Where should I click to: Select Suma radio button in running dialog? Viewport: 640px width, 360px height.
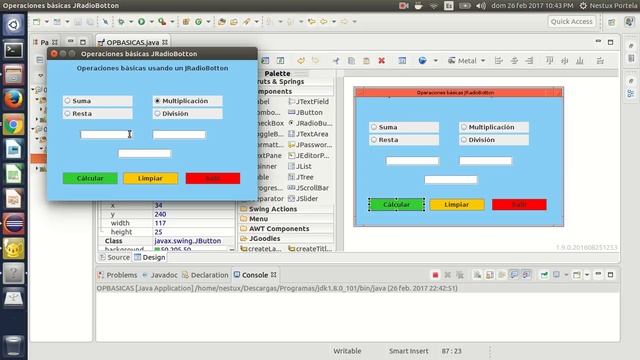point(98,101)
